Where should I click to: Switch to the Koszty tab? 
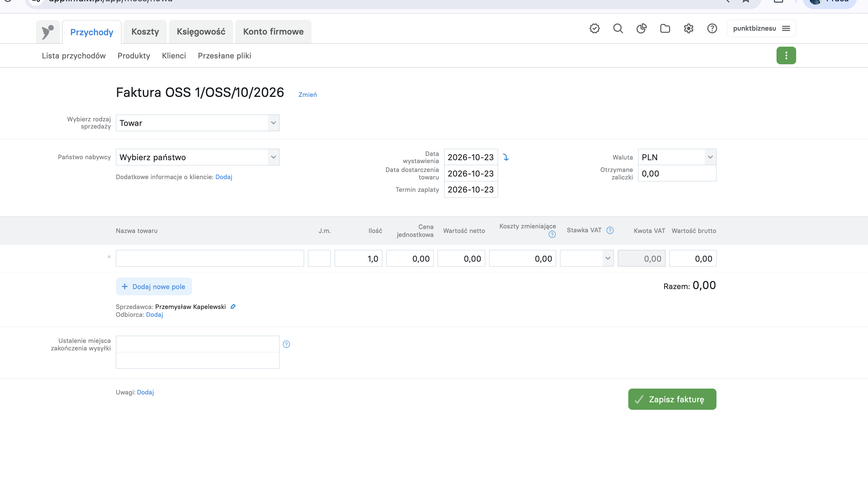click(145, 32)
